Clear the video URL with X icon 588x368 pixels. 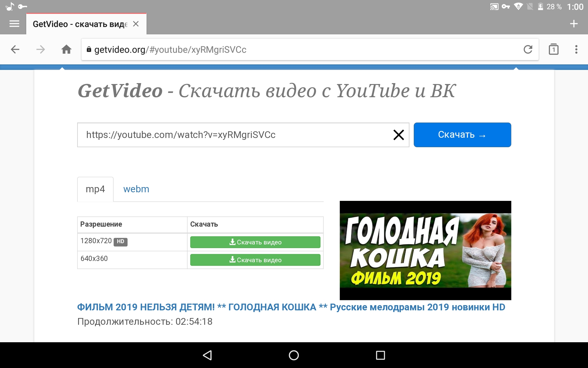[x=398, y=135]
